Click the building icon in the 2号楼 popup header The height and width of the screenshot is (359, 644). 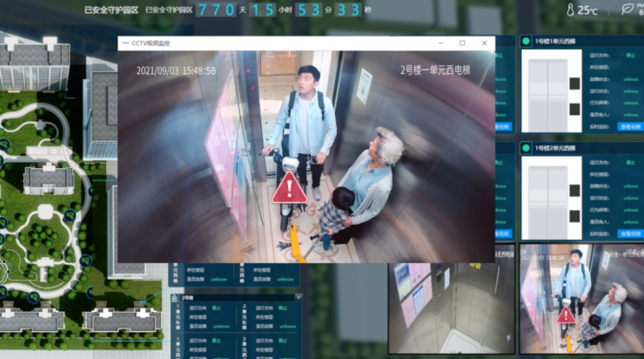[176, 298]
